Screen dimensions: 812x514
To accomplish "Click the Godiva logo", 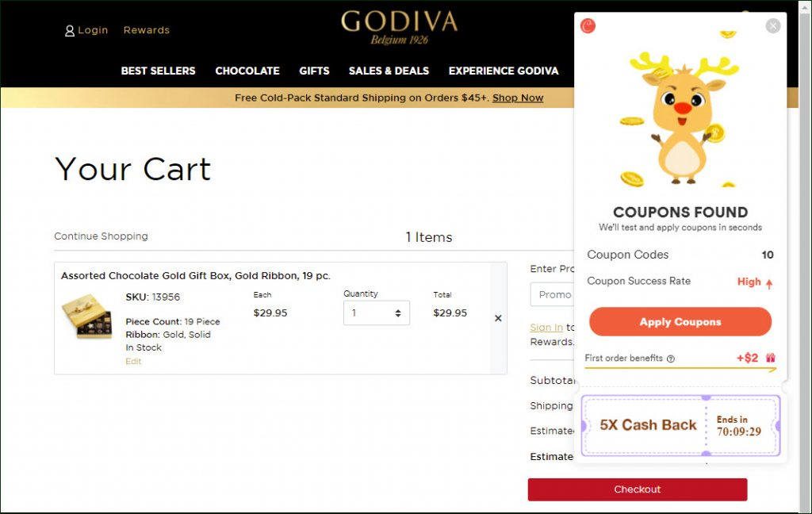I will (x=400, y=28).
